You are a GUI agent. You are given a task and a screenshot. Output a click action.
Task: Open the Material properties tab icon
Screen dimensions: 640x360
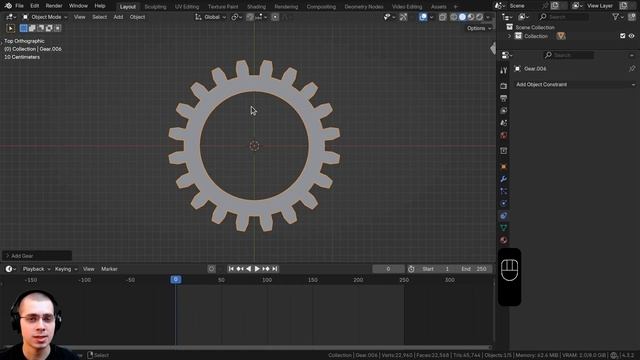pyautogui.click(x=503, y=240)
